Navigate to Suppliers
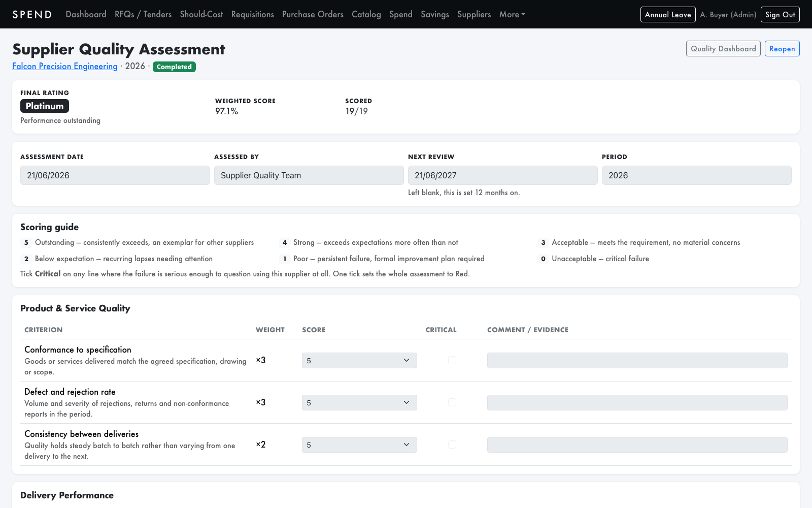 coord(474,14)
